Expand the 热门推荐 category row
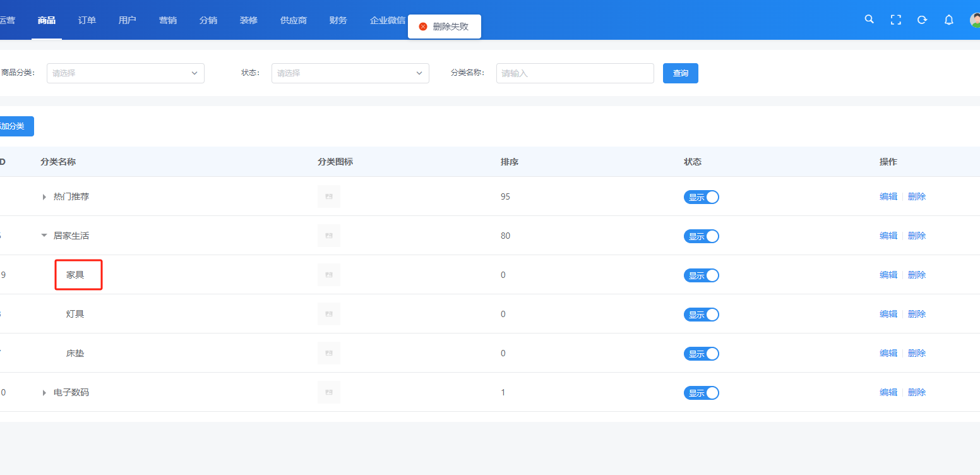The image size is (980, 475). coord(44,197)
